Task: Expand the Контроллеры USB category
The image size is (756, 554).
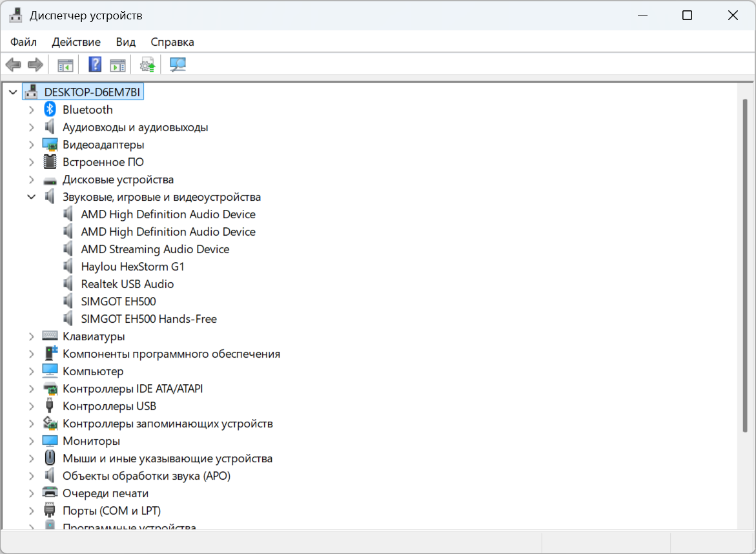Action: click(x=32, y=406)
